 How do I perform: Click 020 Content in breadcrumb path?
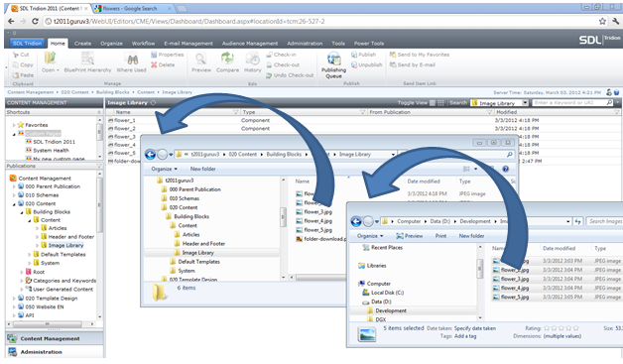pos(74,92)
